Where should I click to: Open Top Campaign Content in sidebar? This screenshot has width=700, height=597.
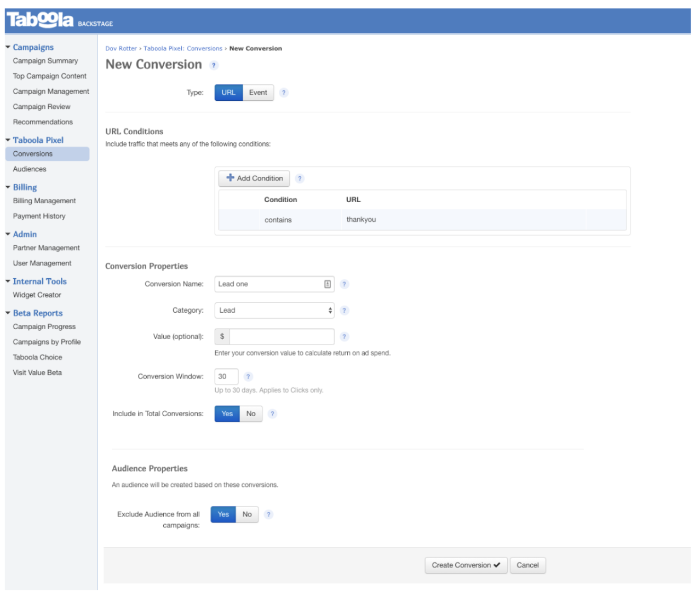point(50,76)
